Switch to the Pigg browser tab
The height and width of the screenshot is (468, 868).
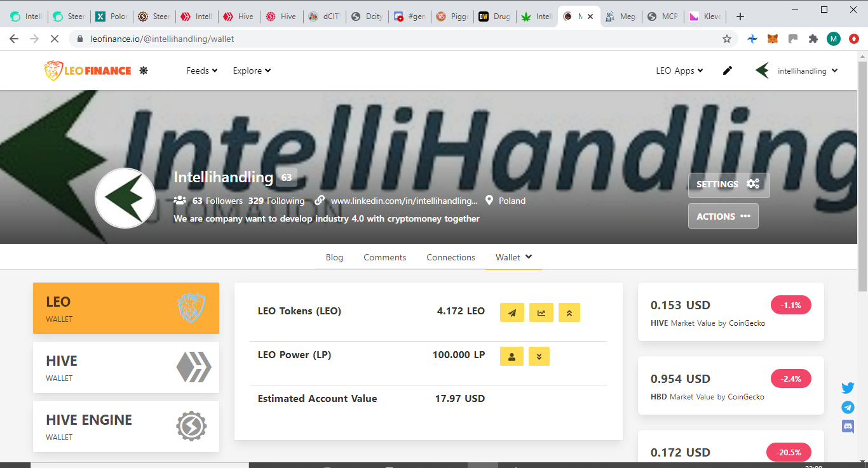click(452, 17)
